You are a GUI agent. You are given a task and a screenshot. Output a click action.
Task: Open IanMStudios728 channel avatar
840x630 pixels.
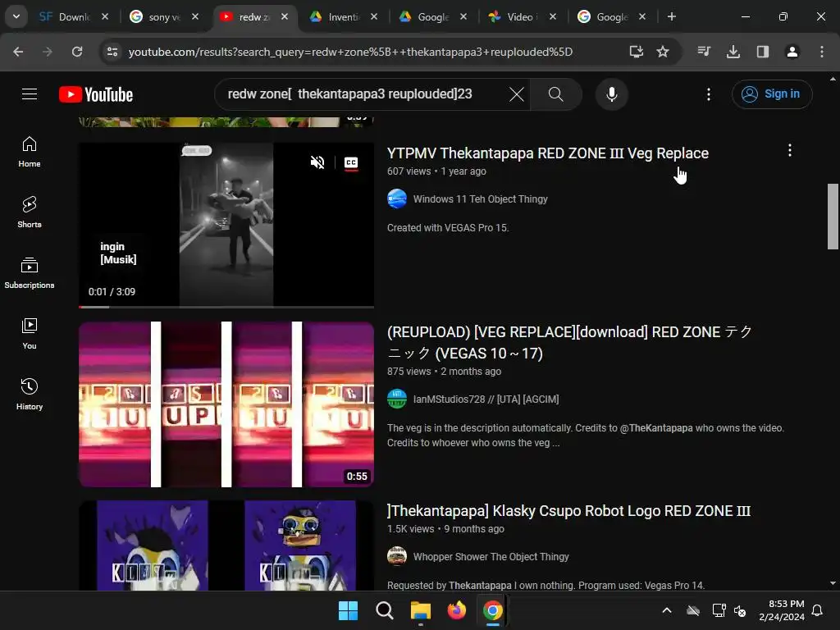397,399
